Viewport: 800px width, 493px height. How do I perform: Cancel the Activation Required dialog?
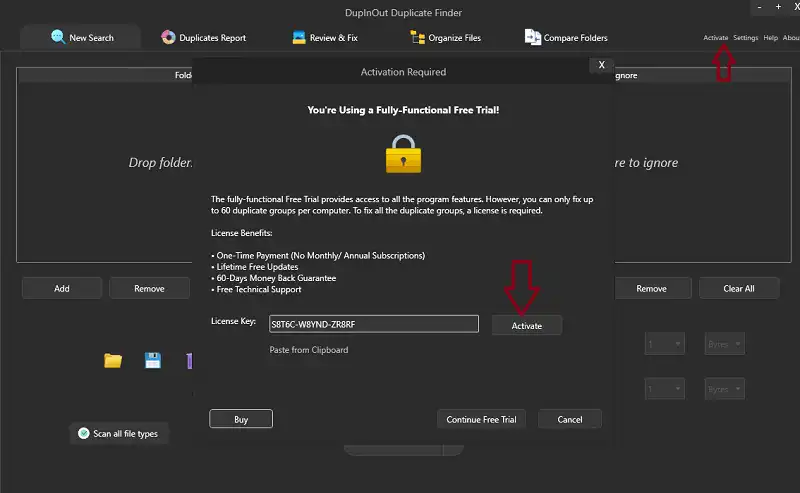tap(569, 419)
